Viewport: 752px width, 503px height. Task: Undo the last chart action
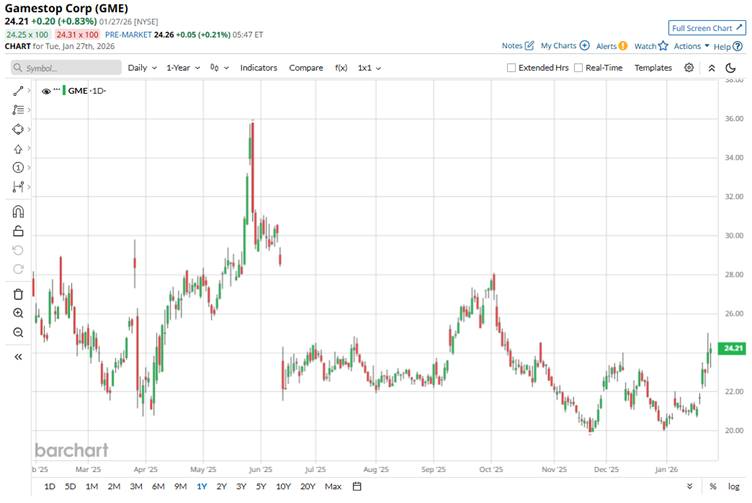click(18, 250)
